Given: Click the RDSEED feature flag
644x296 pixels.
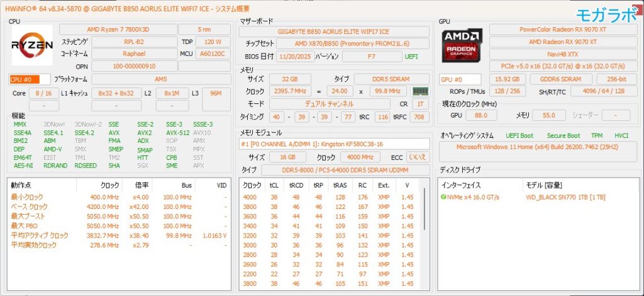Looking at the screenshot, I should click(86, 166).
